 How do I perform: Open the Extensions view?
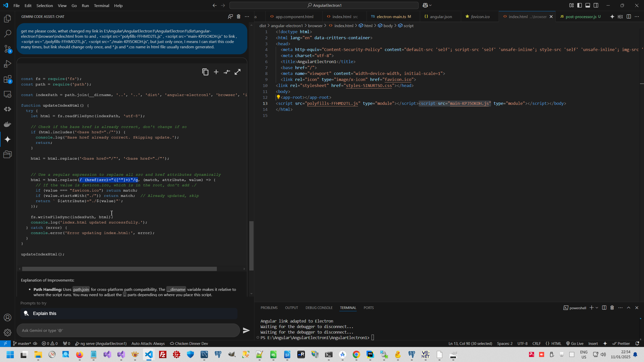pyautogui.click(x=8, y=79)
